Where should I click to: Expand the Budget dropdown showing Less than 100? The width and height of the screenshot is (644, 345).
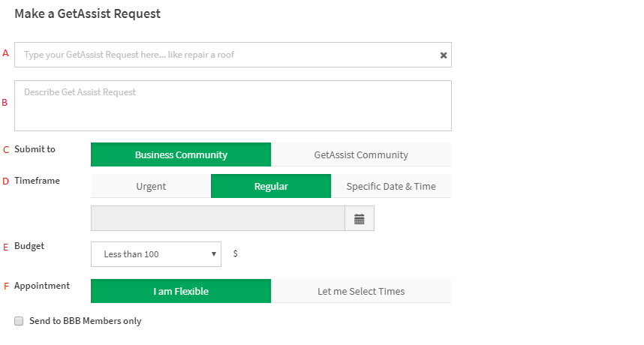[156, 254]
